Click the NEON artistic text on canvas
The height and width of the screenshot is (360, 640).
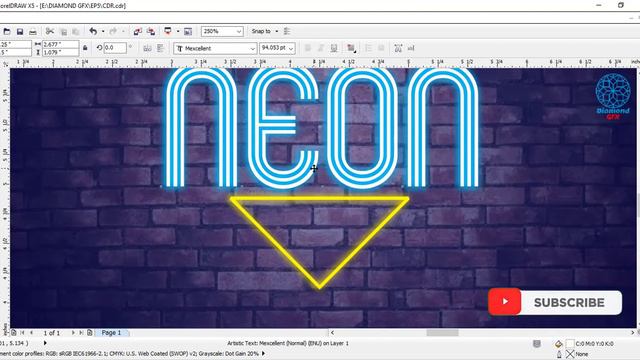click(322, 128)
